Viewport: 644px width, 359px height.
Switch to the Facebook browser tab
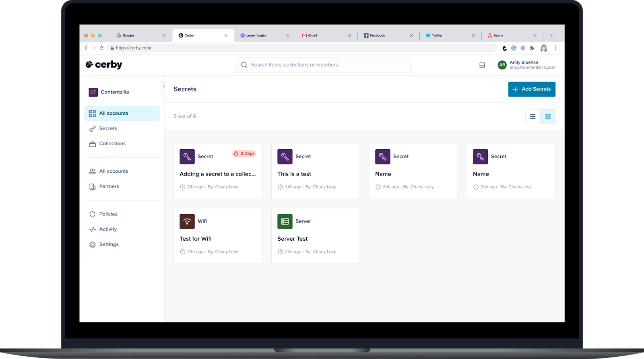(x=388, y=35)
